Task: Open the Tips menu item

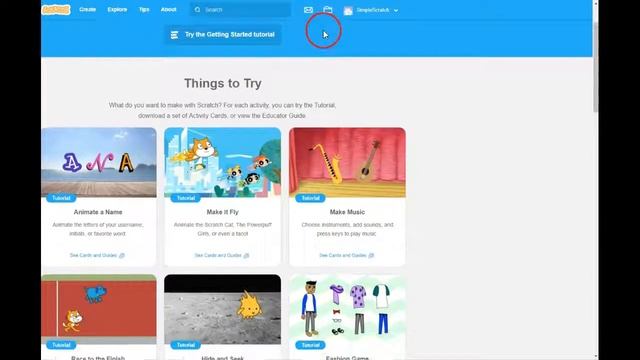Action: pos(144,9)
